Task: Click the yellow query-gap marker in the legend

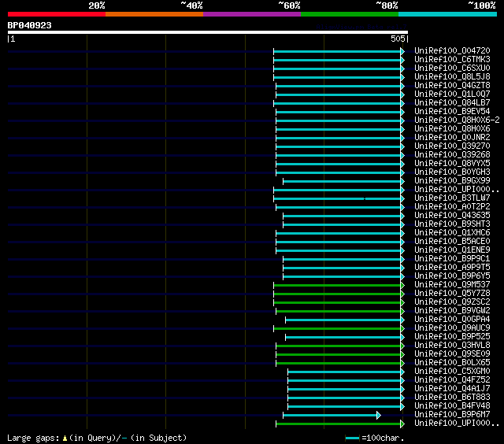Action: coord(65,438)
